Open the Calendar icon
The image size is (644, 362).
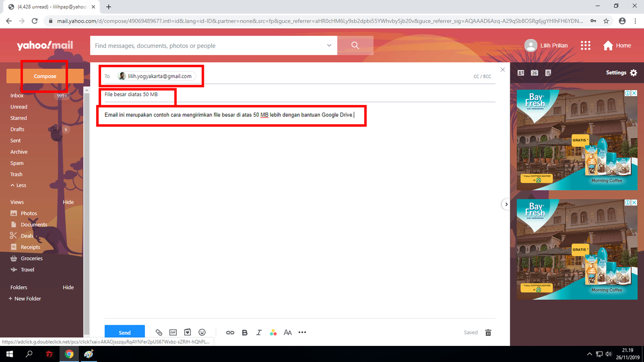tap(534, 72)
